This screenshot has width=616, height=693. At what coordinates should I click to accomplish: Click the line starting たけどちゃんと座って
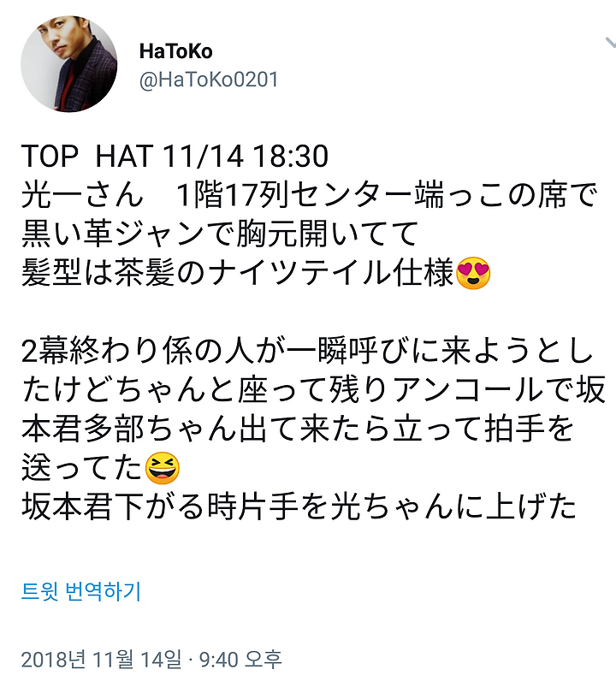coord(313,390)
